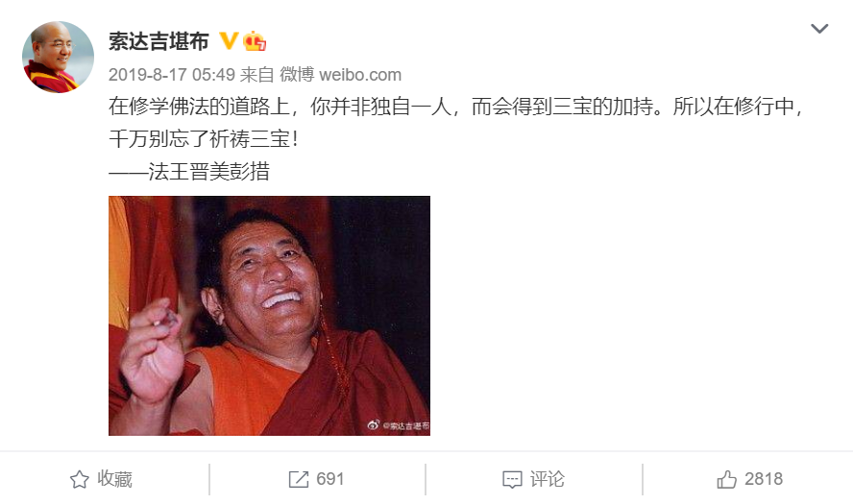Image resolution: width=853 pixels, height=504 pixels.
Task: Click the membership crown badge icon
Action: pyautogui.click(x=254, y=41)
